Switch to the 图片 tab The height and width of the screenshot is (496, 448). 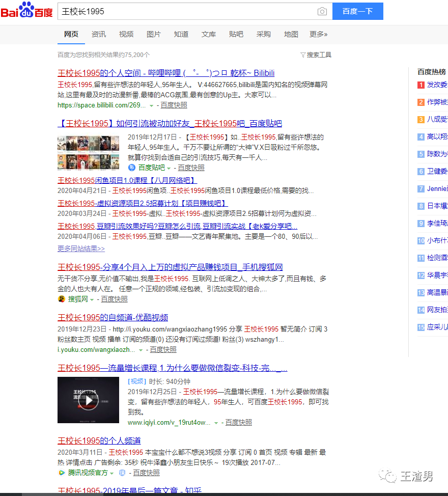154,34
